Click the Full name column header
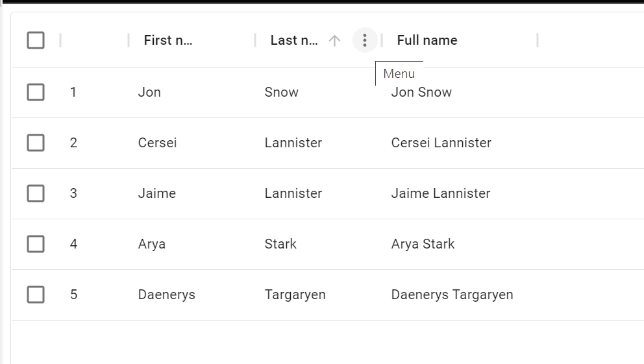Viewport: 644px width, 364px height. coord(427,40)
